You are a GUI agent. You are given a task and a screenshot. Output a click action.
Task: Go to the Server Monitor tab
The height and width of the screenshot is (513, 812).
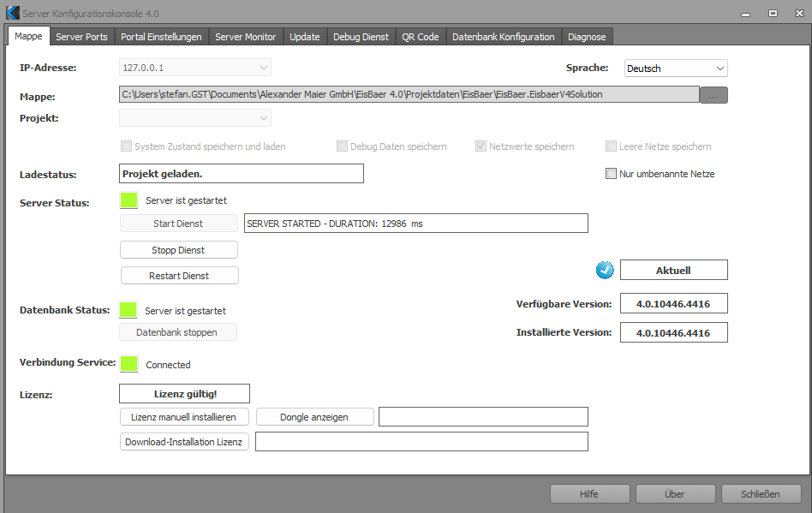pyautogui.click(x=246, y=37)
